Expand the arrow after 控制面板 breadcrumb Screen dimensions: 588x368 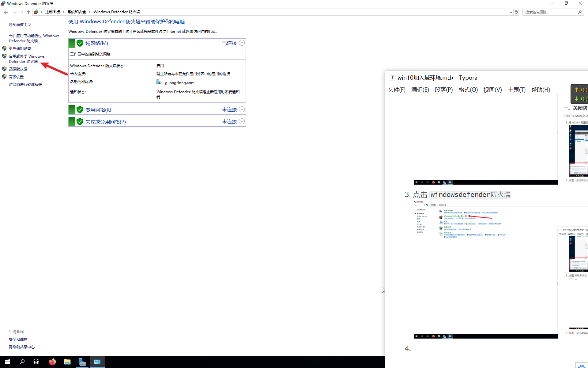point(64,12)
